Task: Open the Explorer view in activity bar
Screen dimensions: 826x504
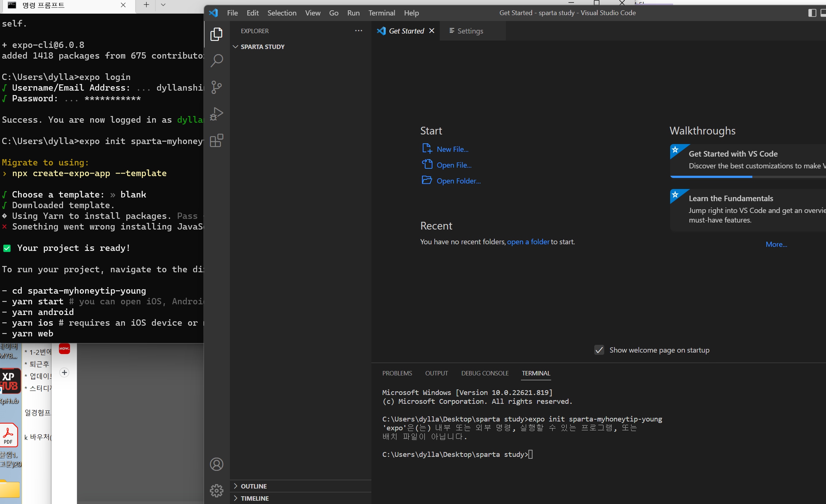Action: 217,34
